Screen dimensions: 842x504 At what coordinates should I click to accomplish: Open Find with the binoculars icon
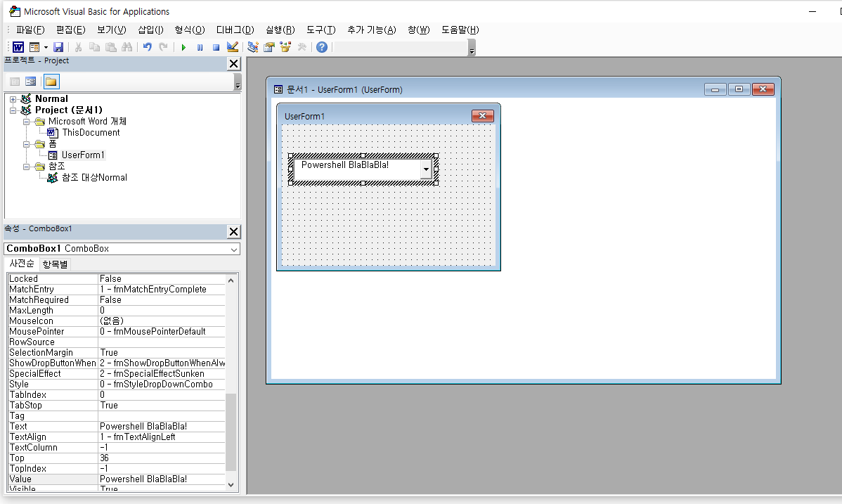pyautogui.click(x=127, y=47)
